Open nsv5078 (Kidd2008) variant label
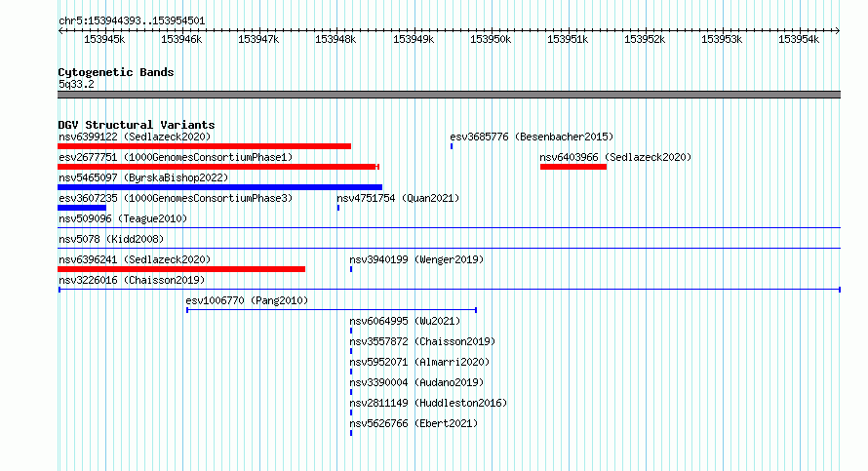This screenshot has height=471, width=868. coord(111,239)
